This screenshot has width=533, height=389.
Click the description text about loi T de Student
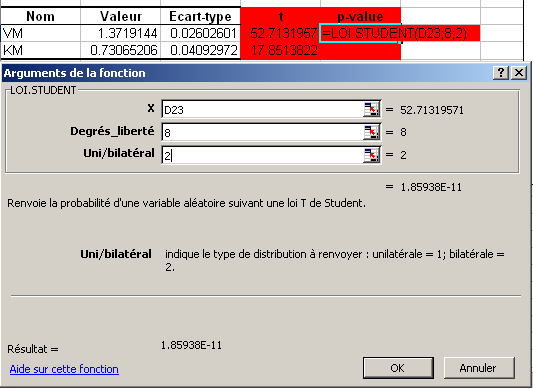(186, 203)
